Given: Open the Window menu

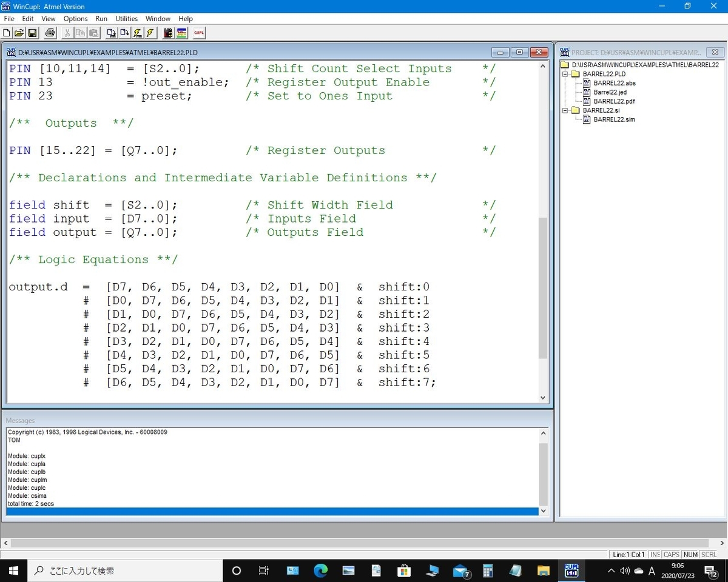Looking at the screenshot, I should pyautogui.click(x=158, y=19).
